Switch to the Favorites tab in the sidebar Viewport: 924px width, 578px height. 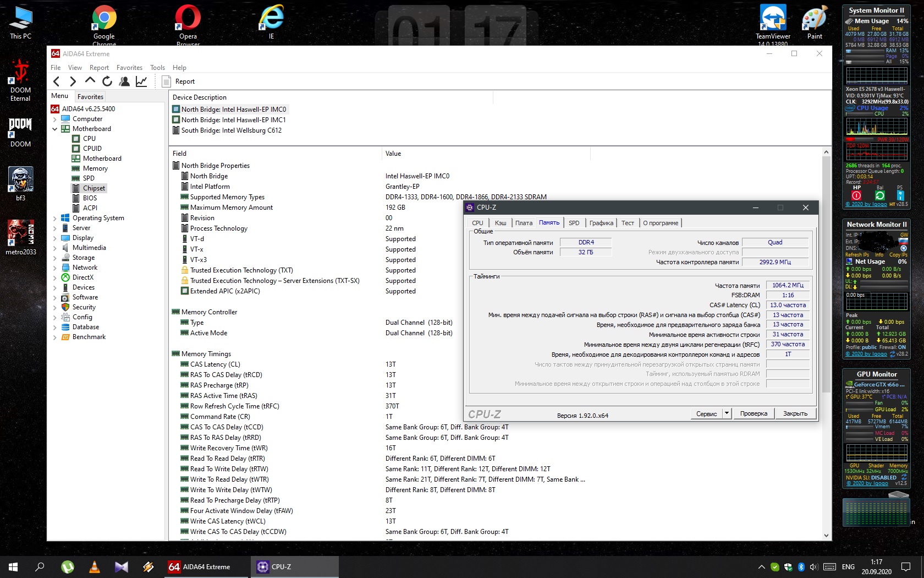(x=90, y=96)
